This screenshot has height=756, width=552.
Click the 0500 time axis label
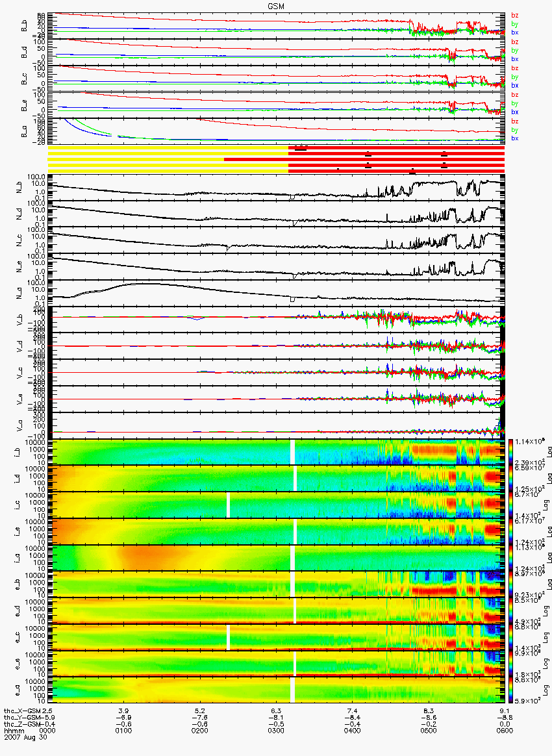pos(429,731)
